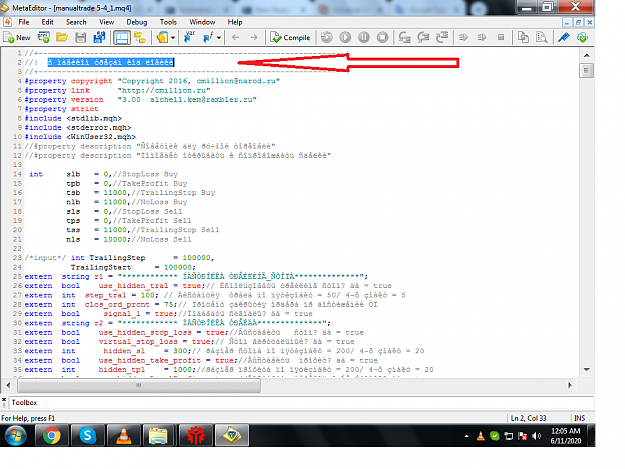
Task: Click the styler pen icon
Action: point(564,37)
